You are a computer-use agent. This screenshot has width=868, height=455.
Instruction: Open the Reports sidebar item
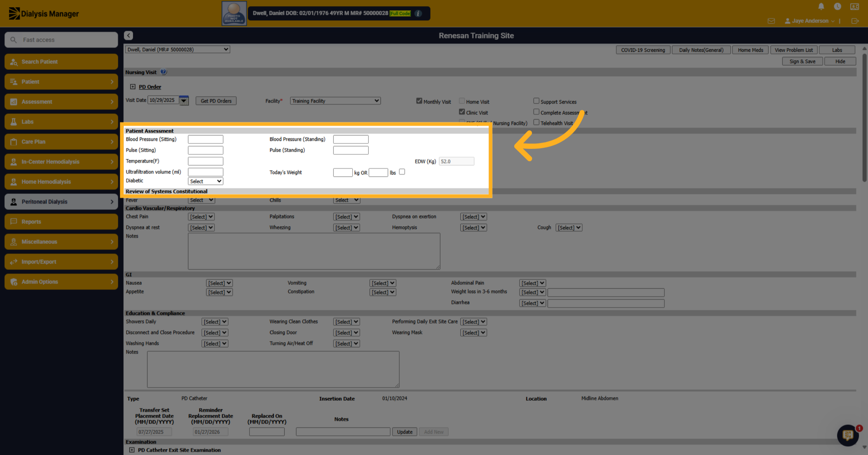[61, 222]
